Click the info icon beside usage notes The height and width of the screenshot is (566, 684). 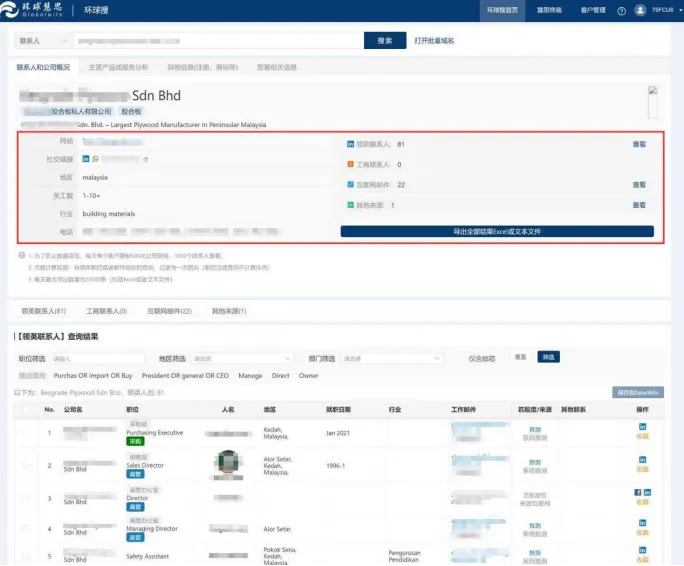pos(21,255)
